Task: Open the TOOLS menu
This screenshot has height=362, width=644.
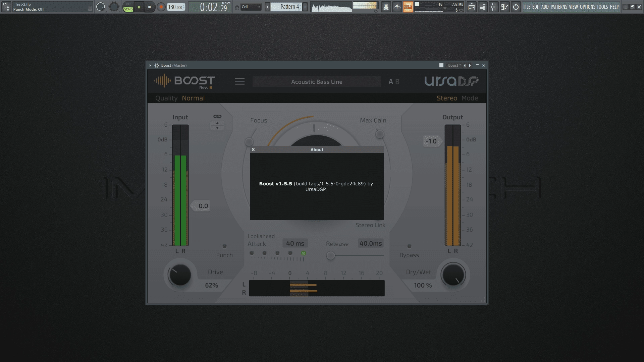Action: coord(602,7)
